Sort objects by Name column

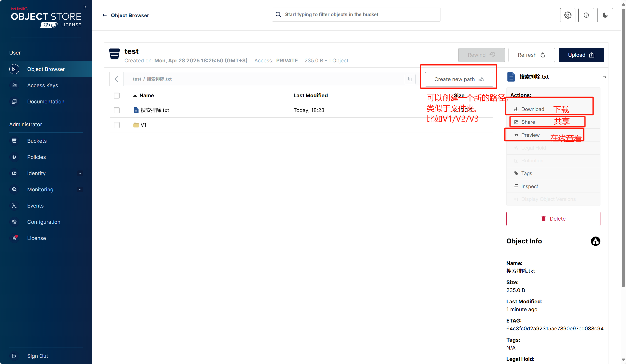pos(146,95)
